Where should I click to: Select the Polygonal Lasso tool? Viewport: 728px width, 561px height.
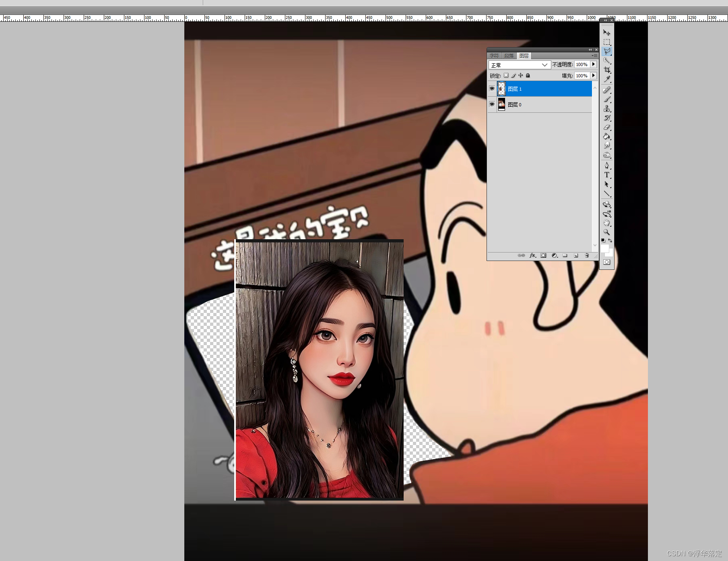607,51
